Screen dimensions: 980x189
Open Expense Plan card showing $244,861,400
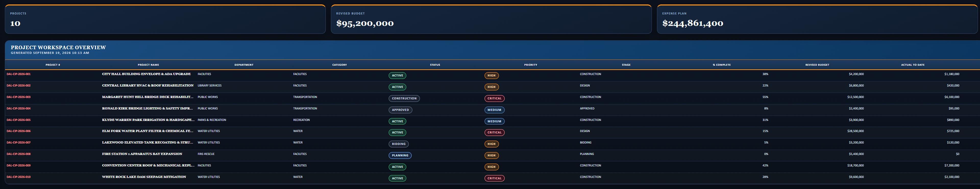[817, 19]
